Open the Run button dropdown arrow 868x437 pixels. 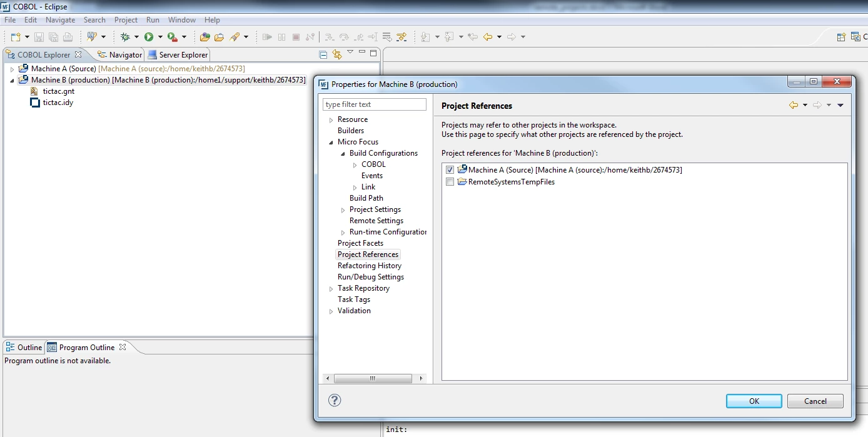click(160, 37)
